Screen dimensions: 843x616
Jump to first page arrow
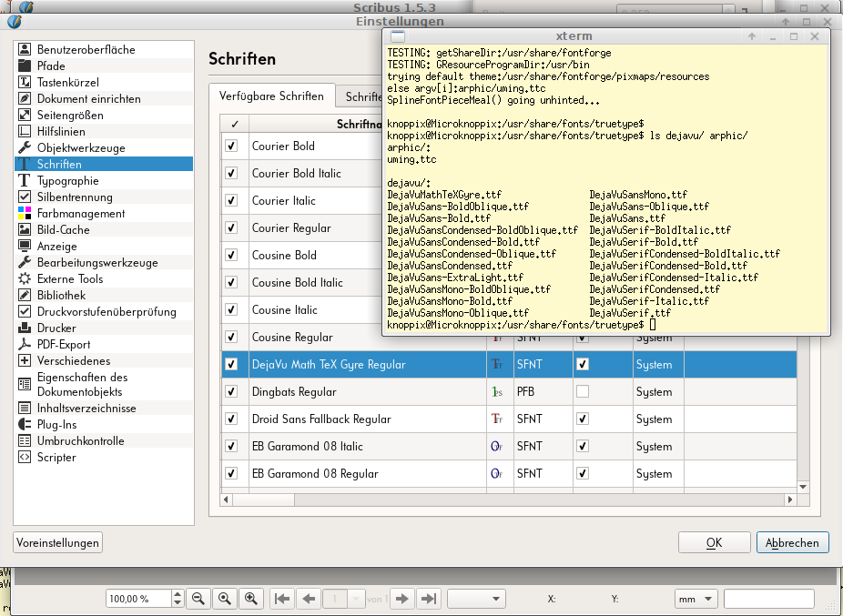pos(281,599)
